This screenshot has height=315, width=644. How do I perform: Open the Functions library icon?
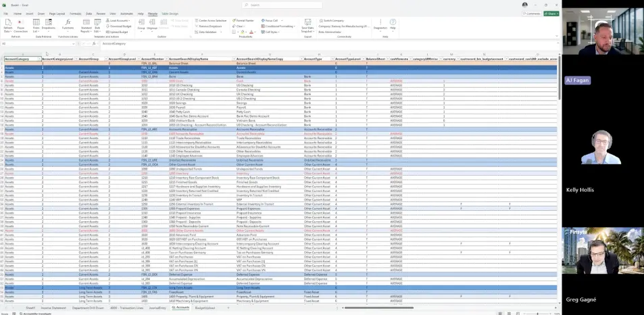[x=68, y=25]
